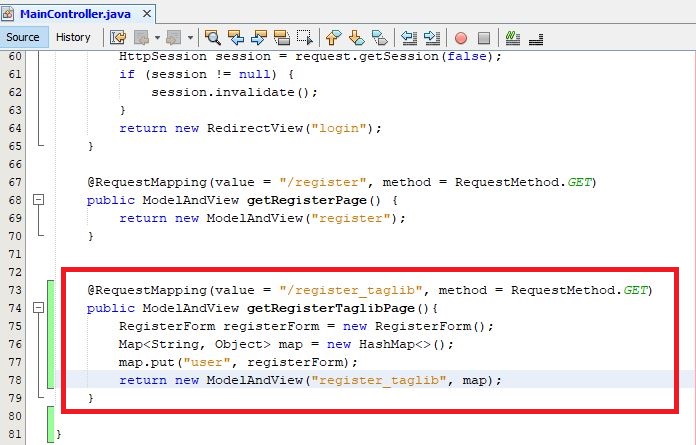Click HttpSession on line 60
Viewport: 696px width, 445px height.
[162, 56]
